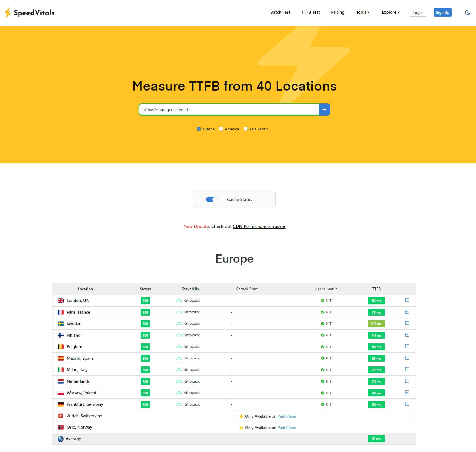Expand London, UK row details

407,300
